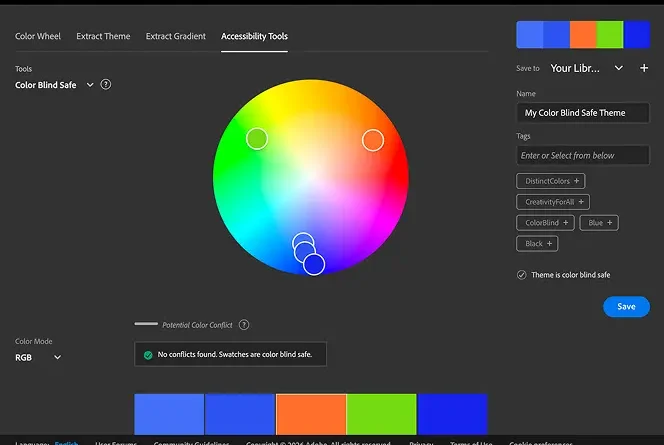The height and width of the screenshot is (445, 664).
Task: Click the theme Name input field
Action: (583, 113)
